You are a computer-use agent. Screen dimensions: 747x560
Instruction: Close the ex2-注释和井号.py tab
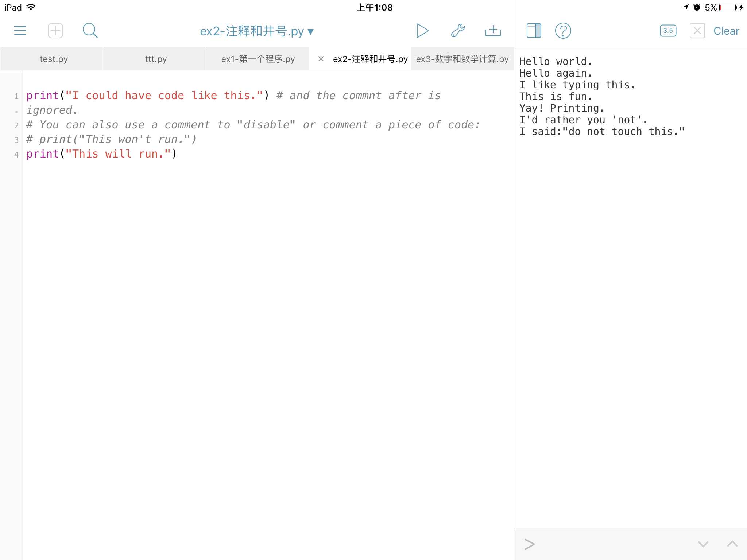[x=321, y=59]
